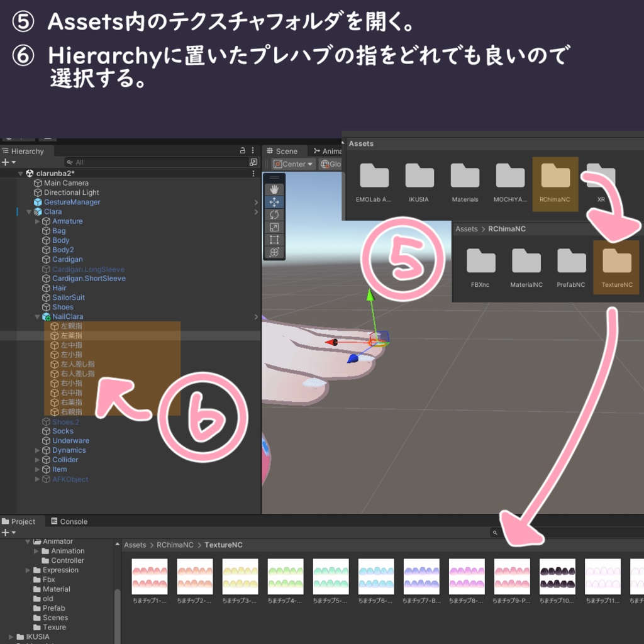Image resolution: width=644 pixels, height=644 pixels.
Task: Select the Prefab folder in Project tree
Action: (54, 608)
